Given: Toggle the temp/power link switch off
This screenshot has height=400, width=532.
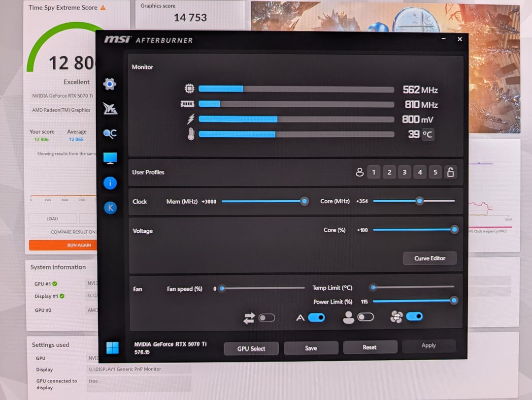Looking at the screenshot, I should [x=266, y=318].
